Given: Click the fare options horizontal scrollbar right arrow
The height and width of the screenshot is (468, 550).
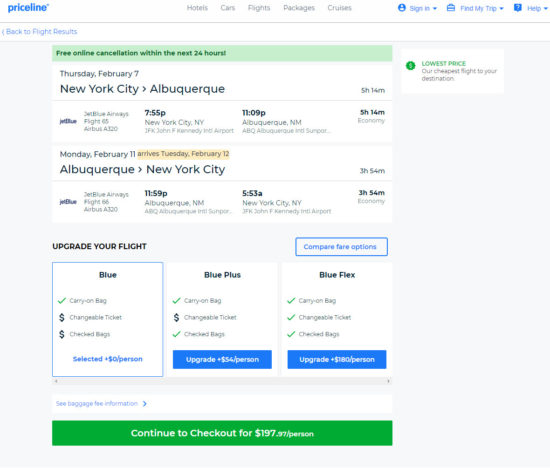Looking at the screenshot, I should (388, 381).
